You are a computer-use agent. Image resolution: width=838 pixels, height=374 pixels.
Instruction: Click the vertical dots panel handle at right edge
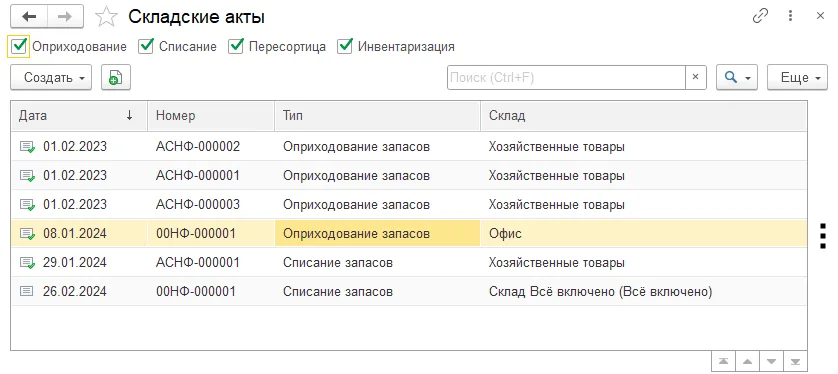pos(824,235)
